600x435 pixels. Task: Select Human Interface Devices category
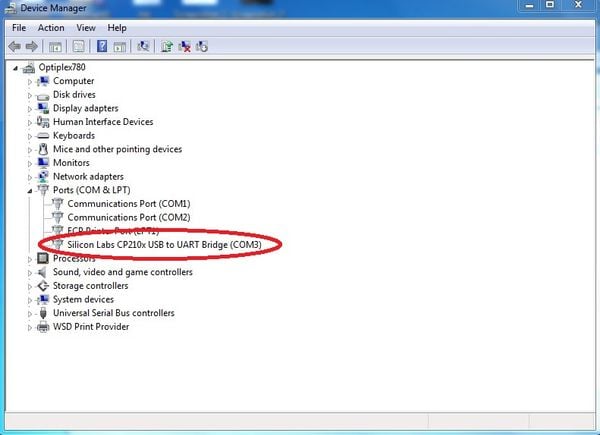[x=103, y=122]
